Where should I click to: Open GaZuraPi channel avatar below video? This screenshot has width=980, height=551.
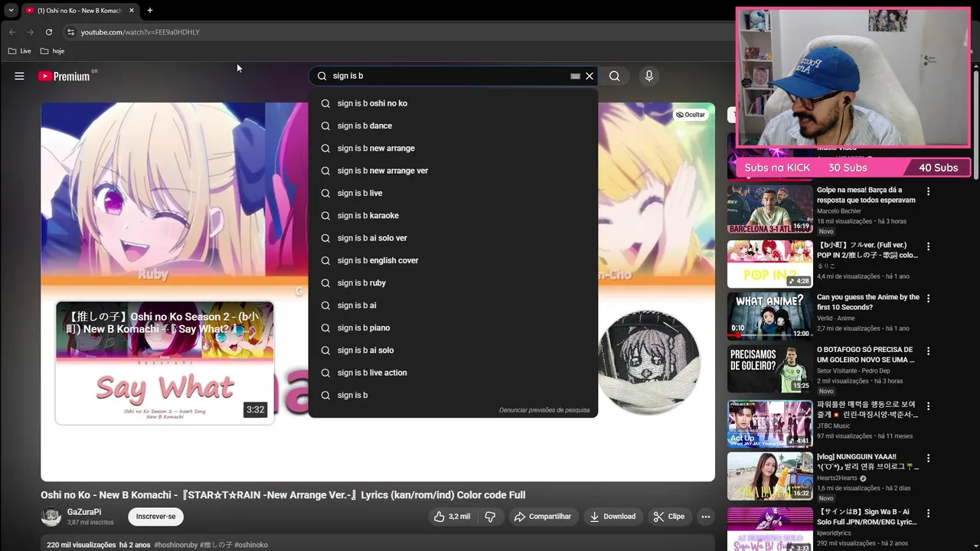coord(51,517)
